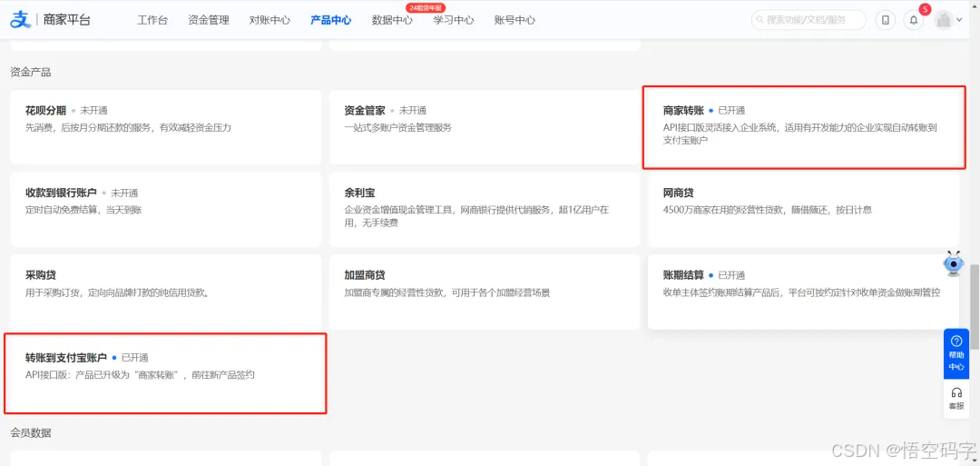Click the 24届货年服 red badge
The width and height of the screenshot is (980, 466).
pyautogui.click(x=425, y=7)
